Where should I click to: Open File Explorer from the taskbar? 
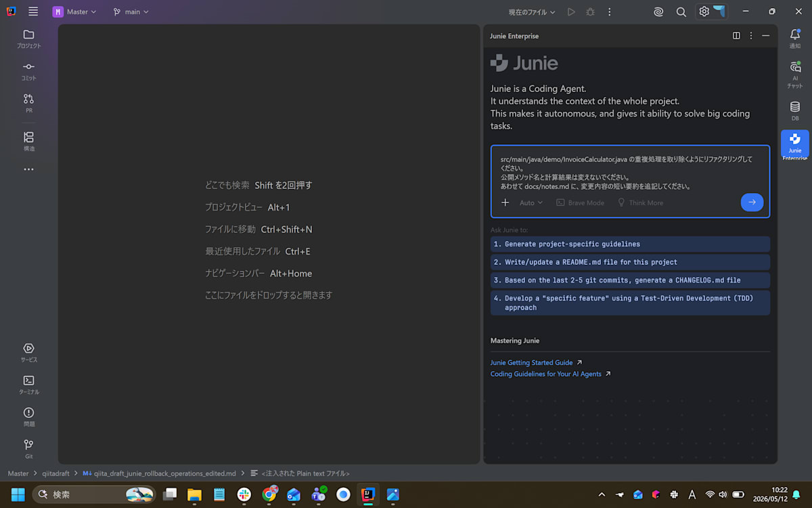[195, 494]
